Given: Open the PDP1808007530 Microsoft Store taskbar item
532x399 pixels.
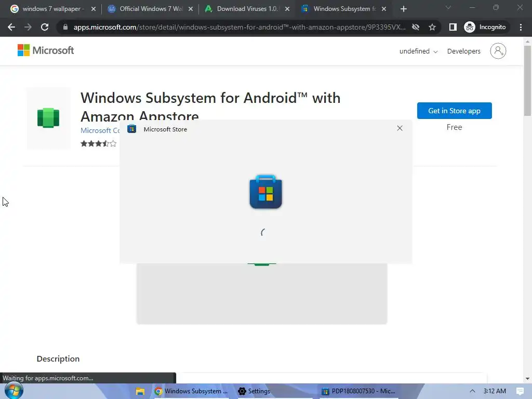Looking at the screenshot, I should (358, 391).
